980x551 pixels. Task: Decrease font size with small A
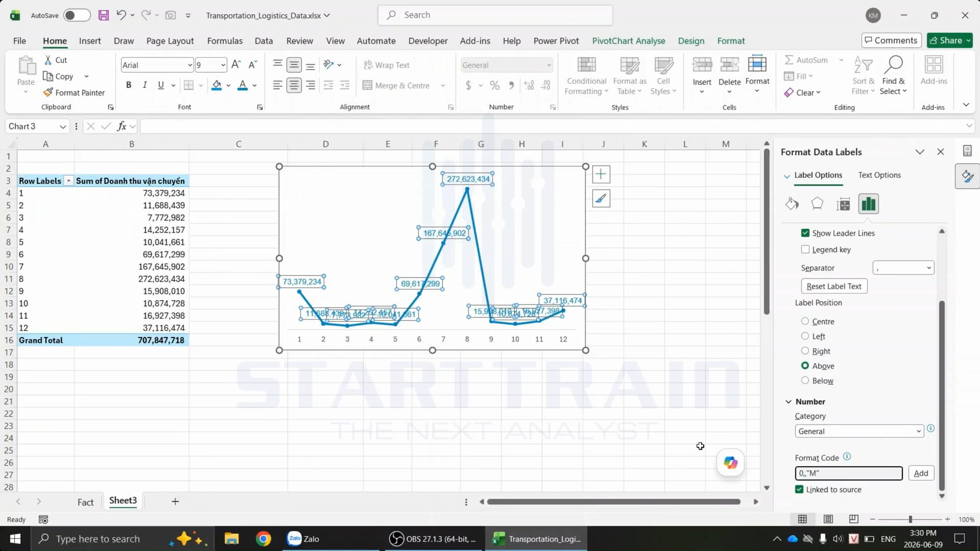252,65
